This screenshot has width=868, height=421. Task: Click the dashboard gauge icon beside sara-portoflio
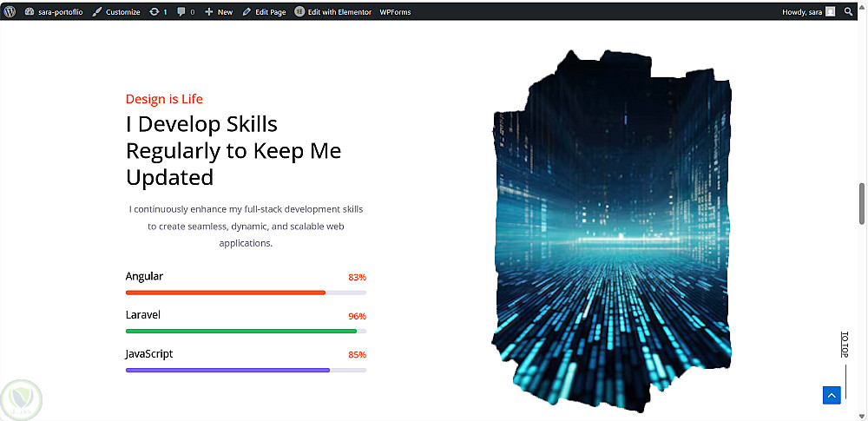(30, 11)
